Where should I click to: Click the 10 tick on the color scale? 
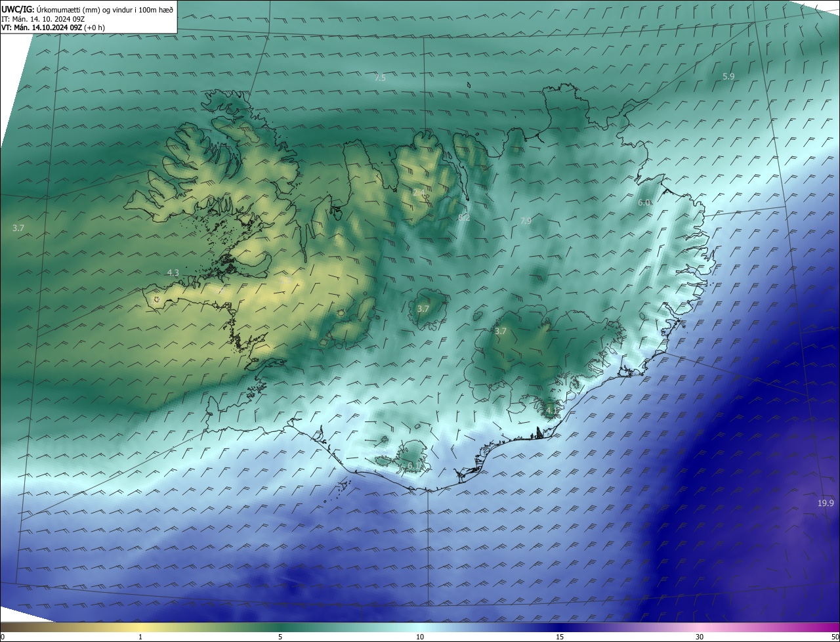(x=420, y=637)
